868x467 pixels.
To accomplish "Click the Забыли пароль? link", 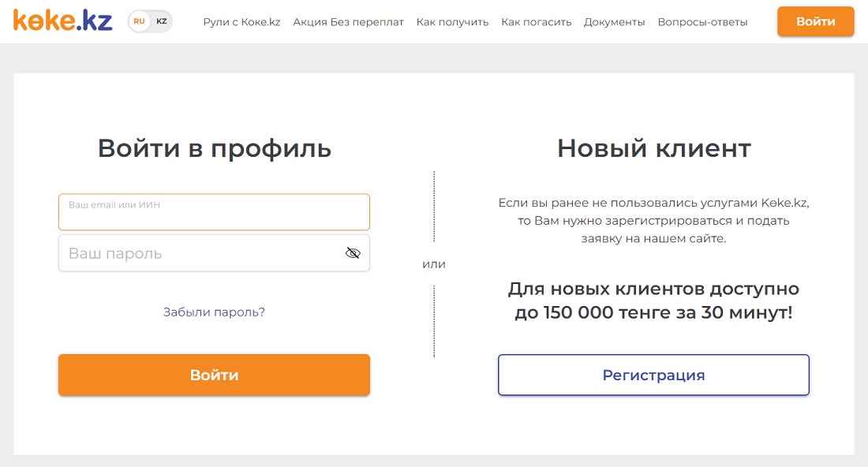I will click(x=214, y=312).
